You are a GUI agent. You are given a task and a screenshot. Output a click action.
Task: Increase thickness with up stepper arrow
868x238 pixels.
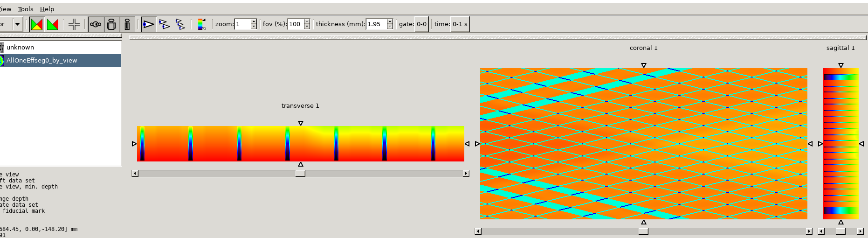[x=390, y=21]
